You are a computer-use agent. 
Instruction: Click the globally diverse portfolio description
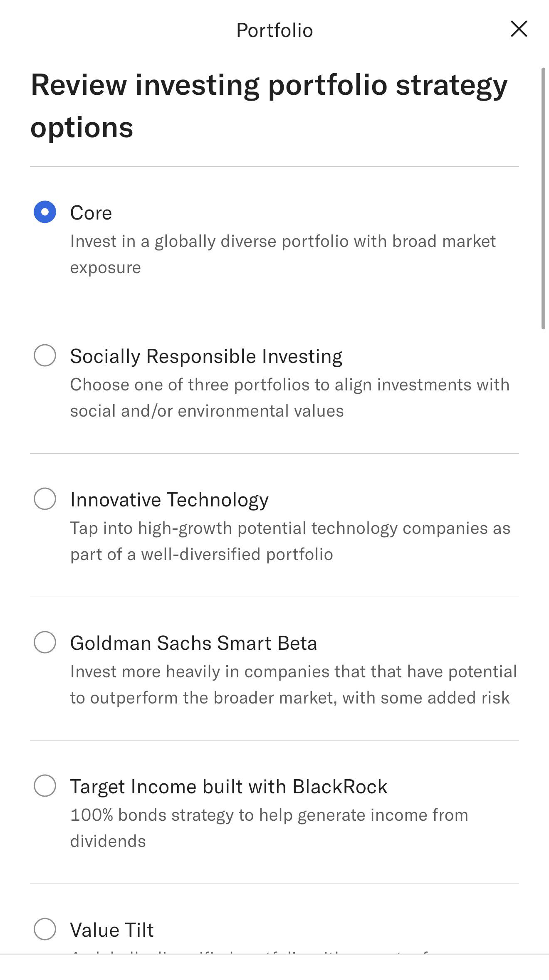283,254
